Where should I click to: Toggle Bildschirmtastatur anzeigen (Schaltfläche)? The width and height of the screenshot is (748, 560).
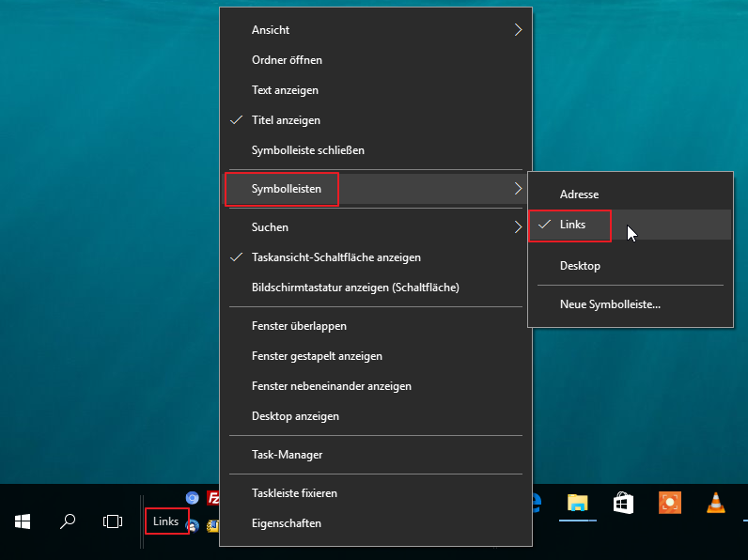[376, 288]
